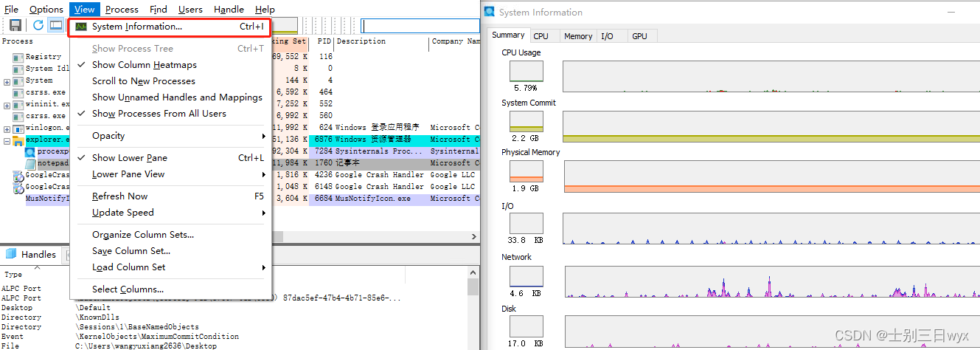
Task: Click the lower pane vertical scrollbar
Action: (x=473, y=308)
